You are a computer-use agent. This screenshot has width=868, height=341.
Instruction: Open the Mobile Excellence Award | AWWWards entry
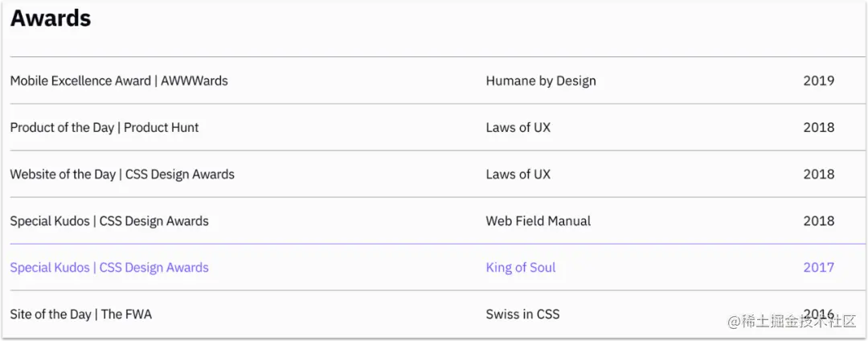(x=119, y=80)
